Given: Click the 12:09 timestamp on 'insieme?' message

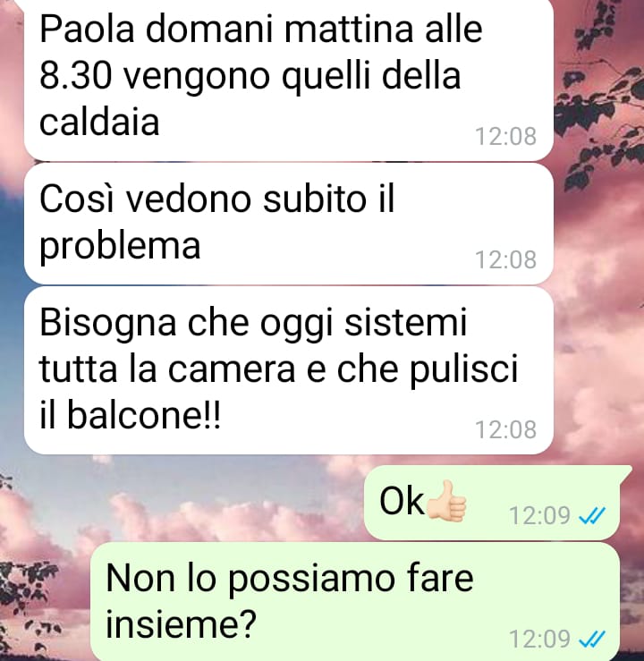Looking at the screenshot, I should [x=540, y=639].
